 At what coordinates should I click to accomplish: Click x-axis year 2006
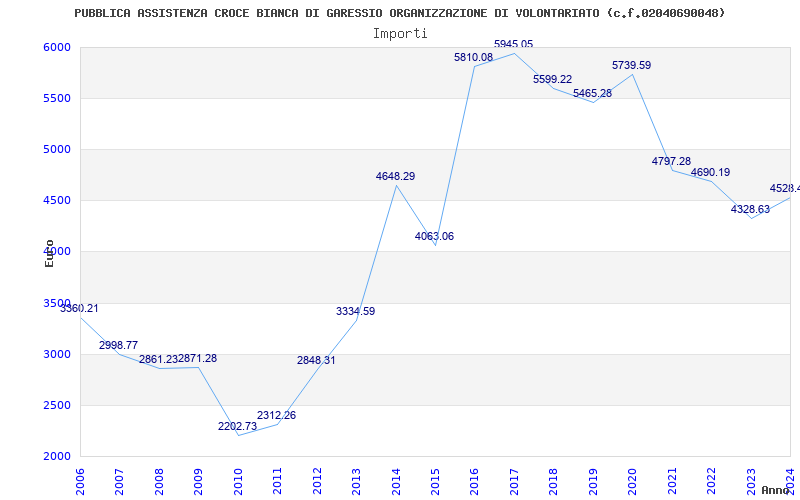click(x=80, y=481)
